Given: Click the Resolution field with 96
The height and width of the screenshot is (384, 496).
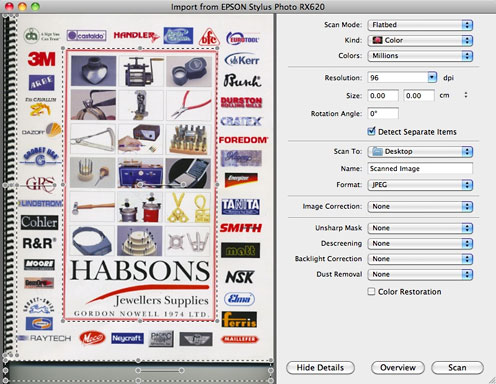Looking at the screenshot, I should coord(398,78).
